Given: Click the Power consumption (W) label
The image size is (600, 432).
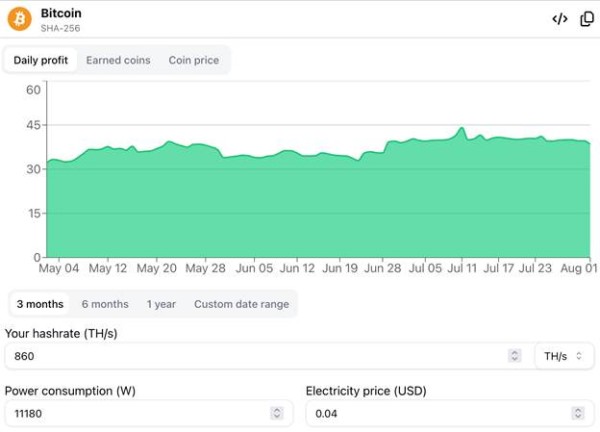Looking at the screenshot, I should [70, 391].
